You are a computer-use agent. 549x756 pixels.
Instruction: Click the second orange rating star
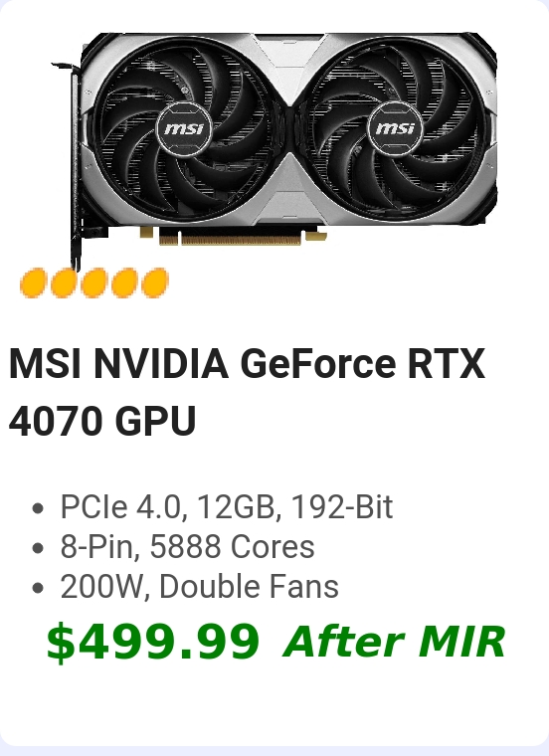click(64, 283)
